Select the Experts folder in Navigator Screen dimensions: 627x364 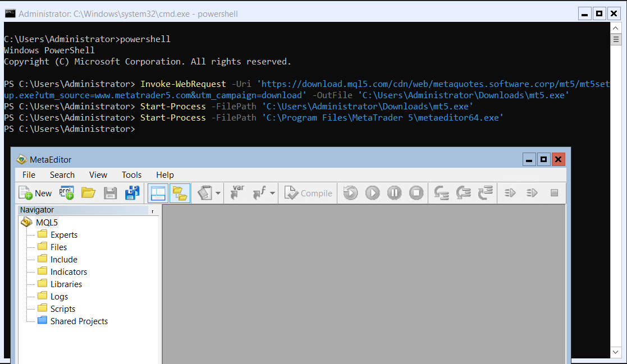point(63,235)
